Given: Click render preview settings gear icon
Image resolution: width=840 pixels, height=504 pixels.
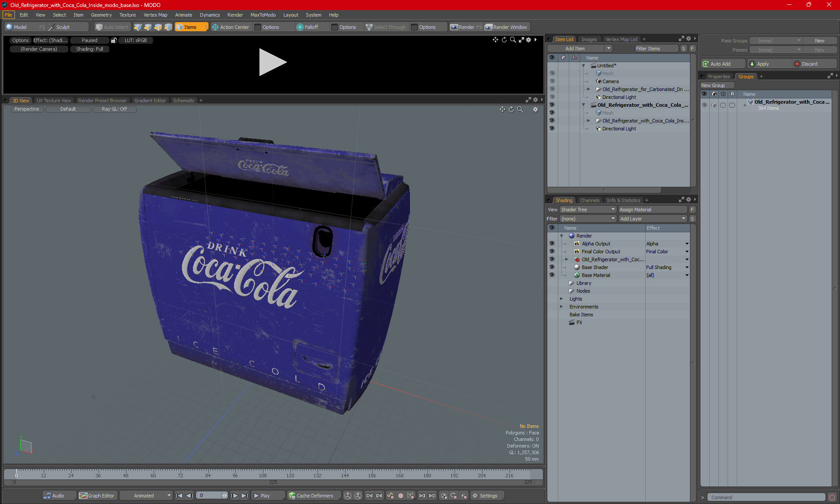Looking at the screenshot, I should click(x=528, y=40).
